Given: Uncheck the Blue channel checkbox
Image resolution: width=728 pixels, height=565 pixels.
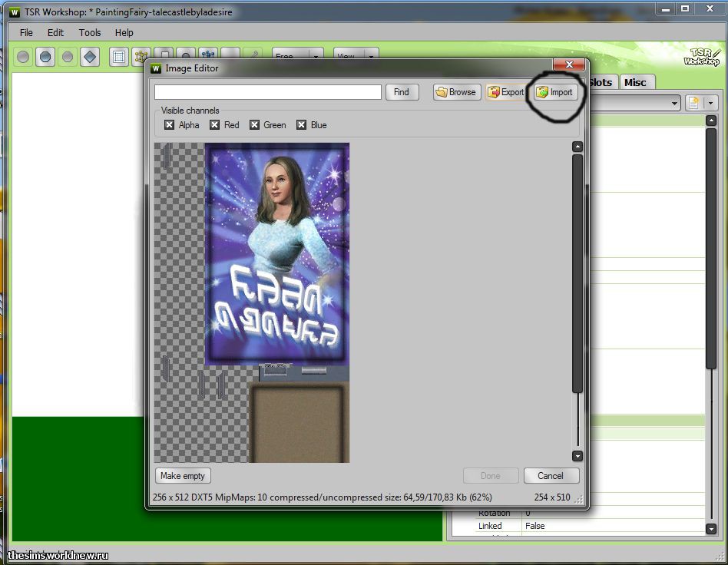Looking at the screenshot, I should [x=302, y=125].
